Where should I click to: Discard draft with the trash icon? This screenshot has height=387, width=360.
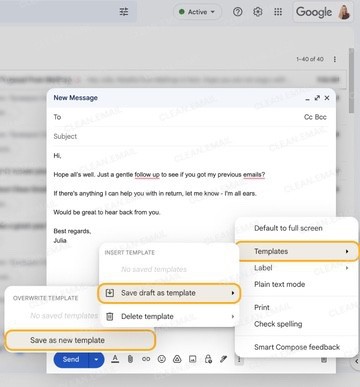click(x=324, y=360)
